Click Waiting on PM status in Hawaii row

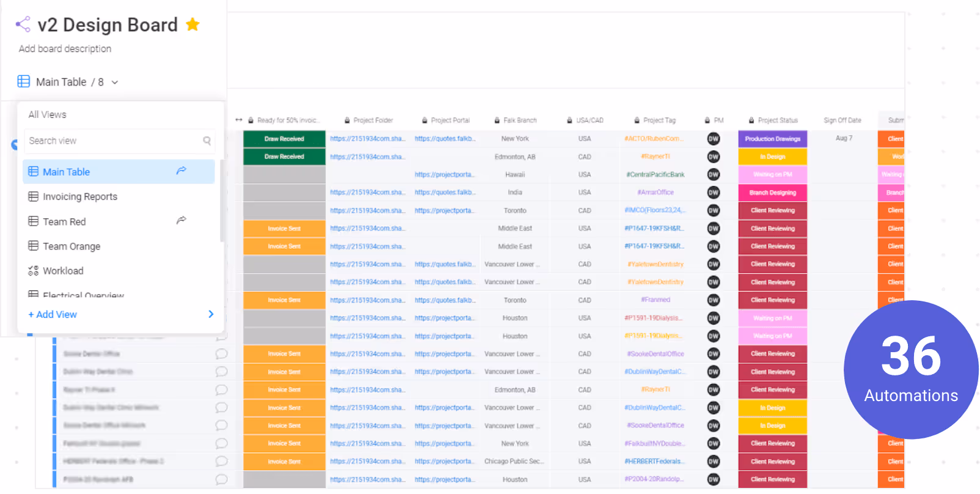click(x=772, y=174)
